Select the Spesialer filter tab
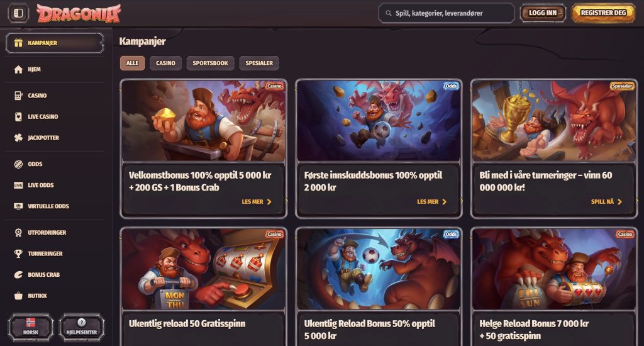The width and height of the screenshot is (644, 346). [259, 64]
